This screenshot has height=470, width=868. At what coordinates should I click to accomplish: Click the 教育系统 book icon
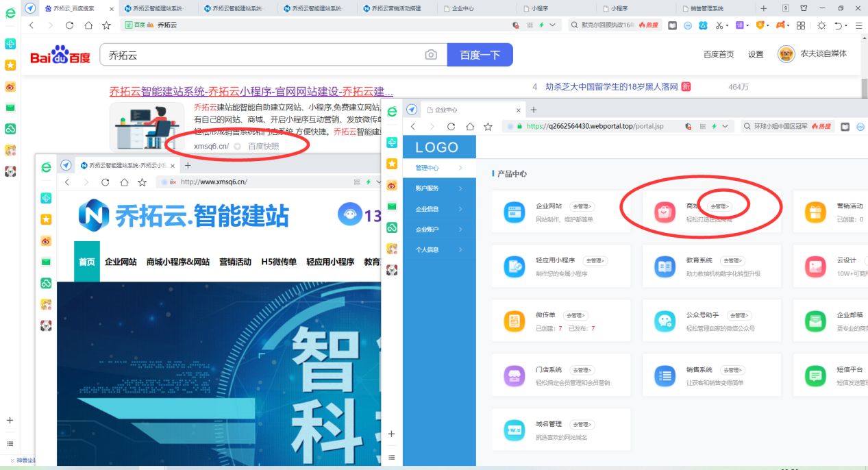click(x=664, y=267)
